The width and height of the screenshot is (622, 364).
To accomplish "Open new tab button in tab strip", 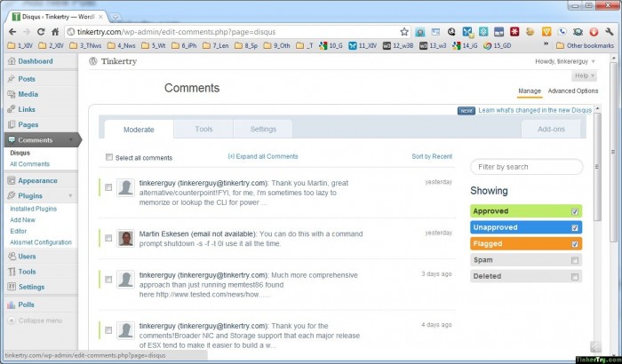I will click(x=116, y=17).
